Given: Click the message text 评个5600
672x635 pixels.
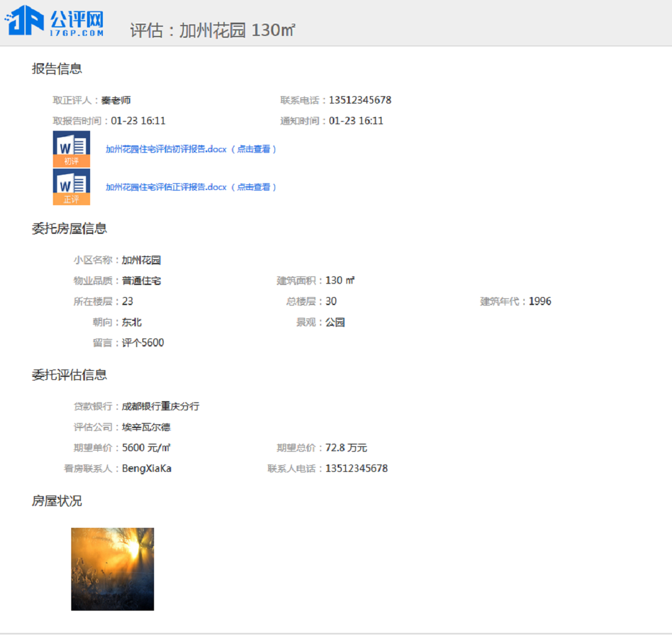Looking at the screenshot, I should (143, 343).
